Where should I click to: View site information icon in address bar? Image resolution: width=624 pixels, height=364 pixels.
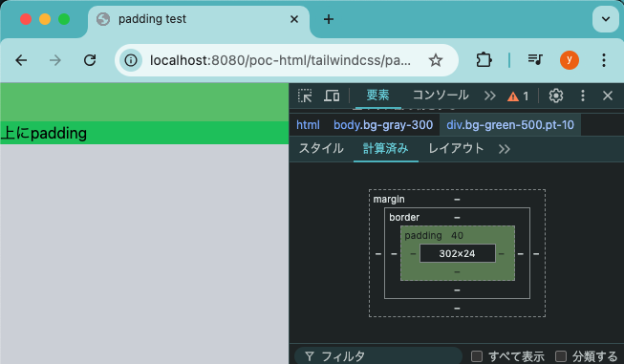(x=131, y=60)
